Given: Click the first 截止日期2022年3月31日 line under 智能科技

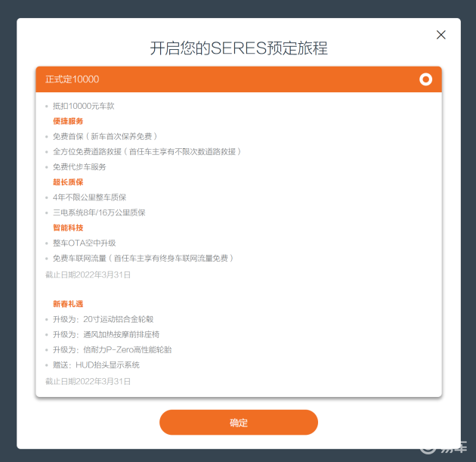Looking at the screenshot, I should (88, 275).
